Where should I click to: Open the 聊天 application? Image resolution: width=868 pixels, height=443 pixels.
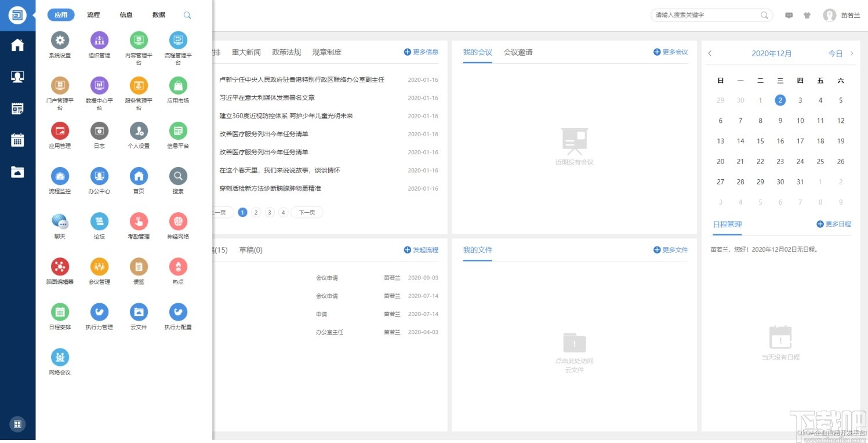click(60, 226)
